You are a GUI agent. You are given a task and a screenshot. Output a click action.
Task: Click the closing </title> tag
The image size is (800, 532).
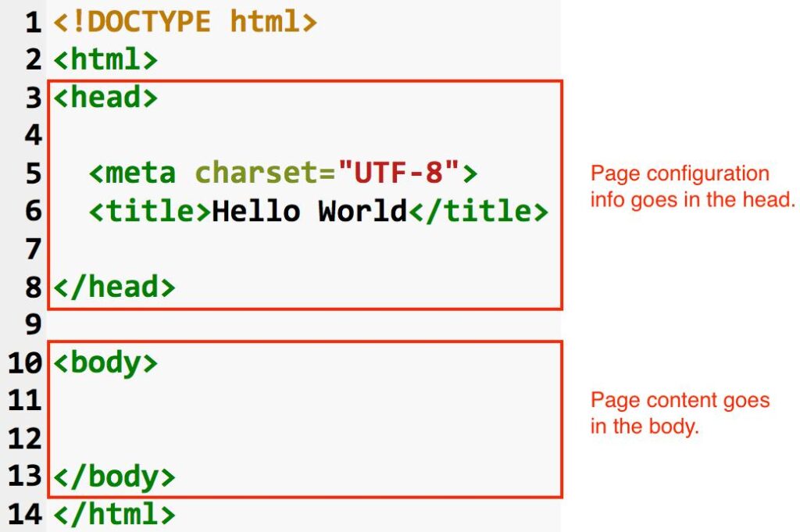479,211
